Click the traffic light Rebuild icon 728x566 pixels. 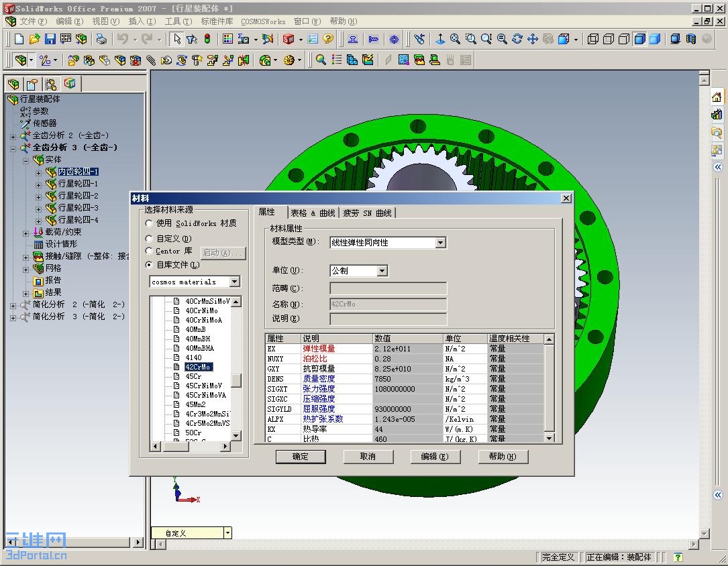point(207,39)
